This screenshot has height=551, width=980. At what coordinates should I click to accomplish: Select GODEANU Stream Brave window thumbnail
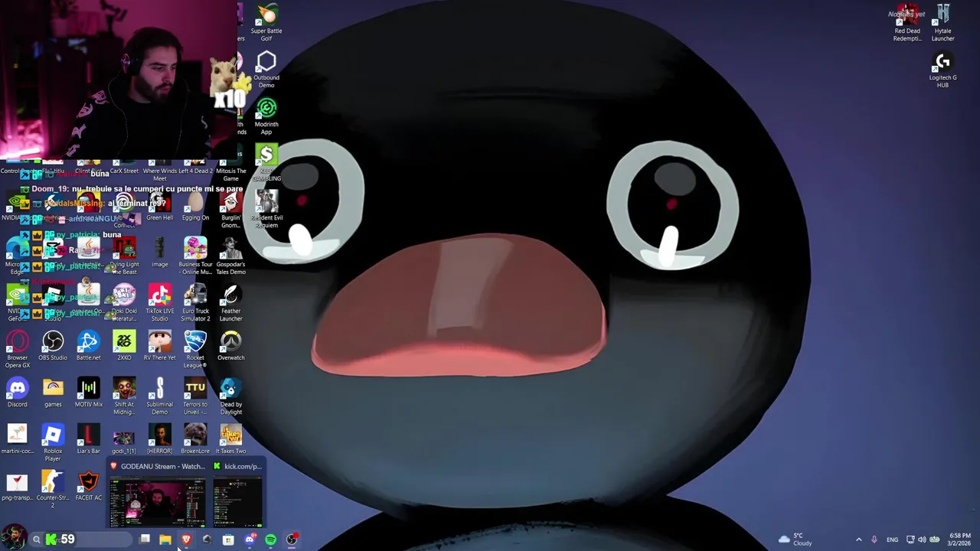pyautogui.click(x=158, y=494)
